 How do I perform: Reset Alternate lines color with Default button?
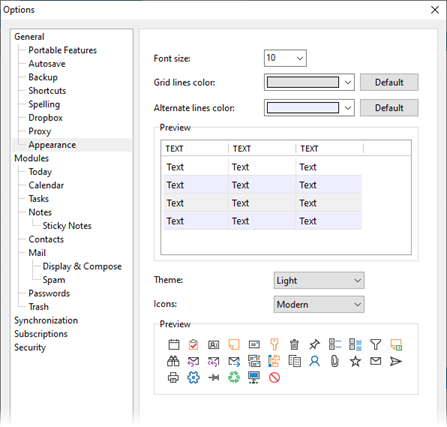pyautogui.click(x=389, y=108)
